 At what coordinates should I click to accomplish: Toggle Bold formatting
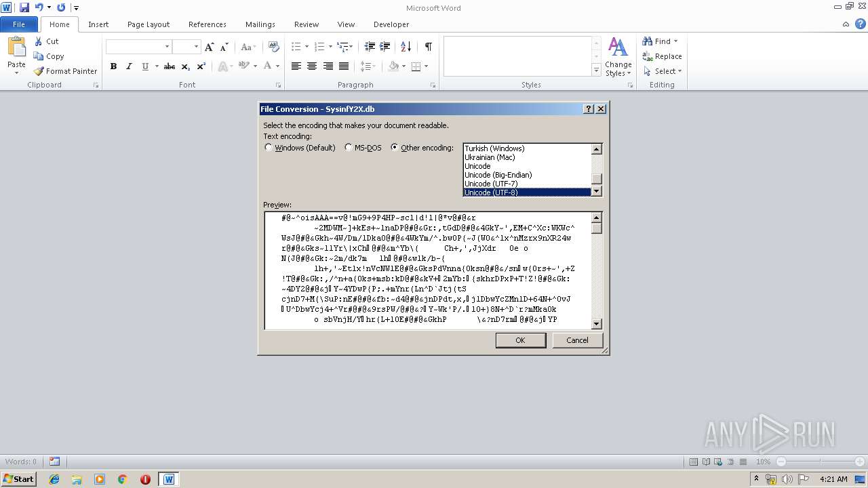113,66
